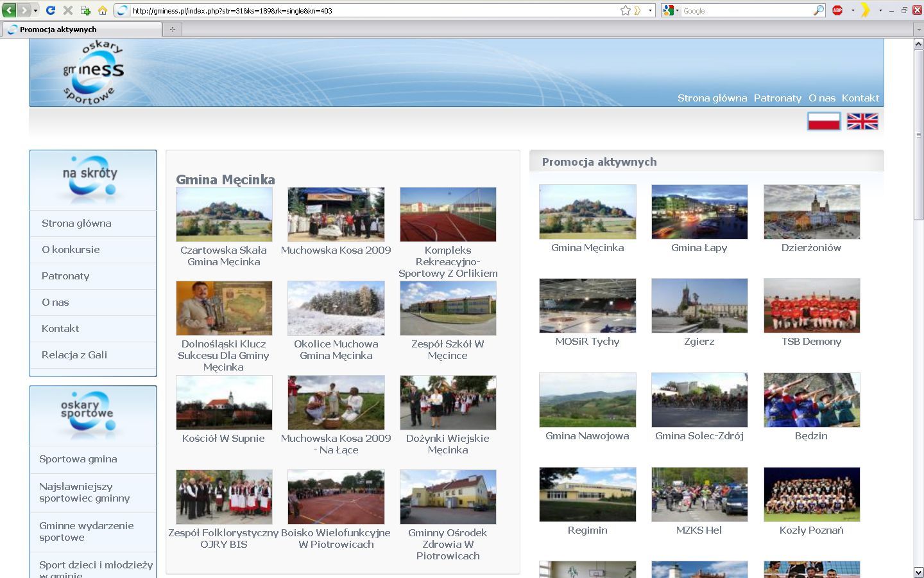924x578 pixels.
Task: Click the browser back arrow button
Action: pos(10,10)
